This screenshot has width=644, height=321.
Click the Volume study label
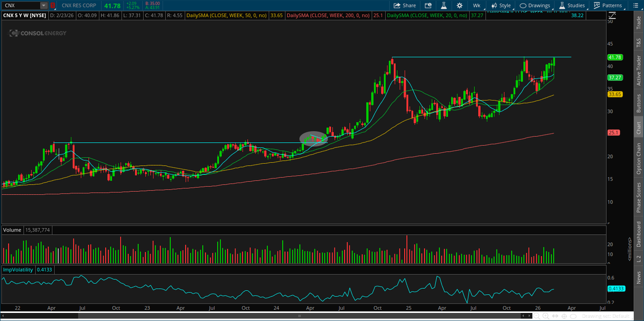point(12,230)
